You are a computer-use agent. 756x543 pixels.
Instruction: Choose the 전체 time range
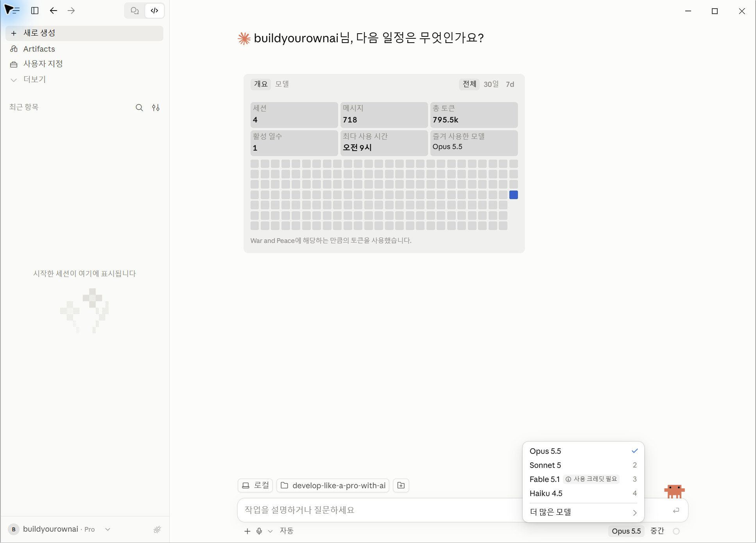(469, 84)
